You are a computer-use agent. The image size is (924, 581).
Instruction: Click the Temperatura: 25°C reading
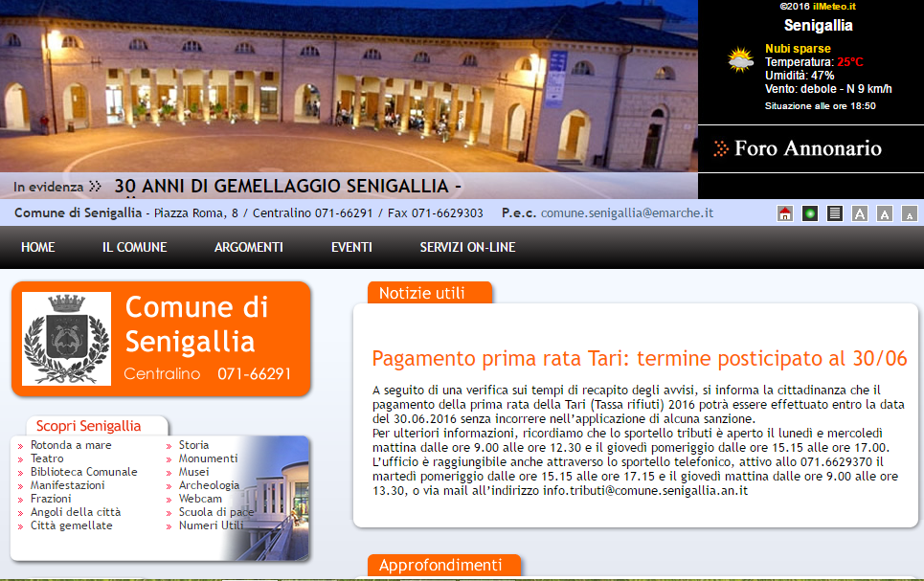point(814,62)
